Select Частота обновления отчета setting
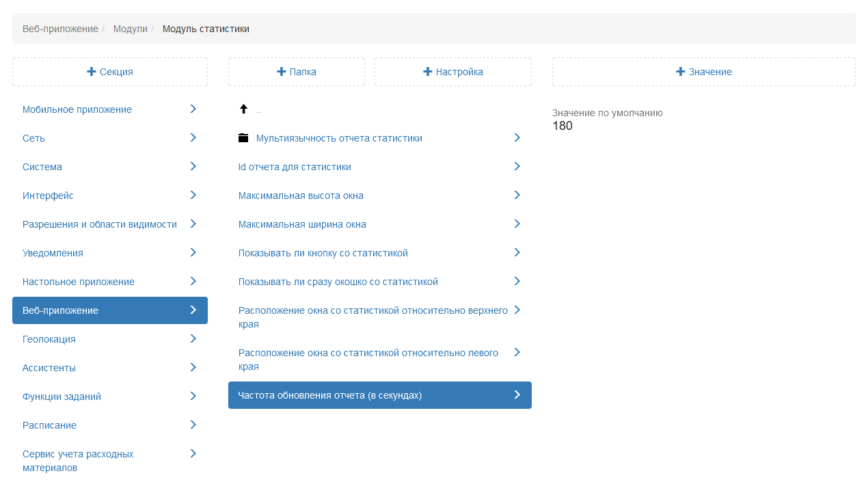Screen dimensions: 868x495 pyautogui.click(x=329, y=395)
